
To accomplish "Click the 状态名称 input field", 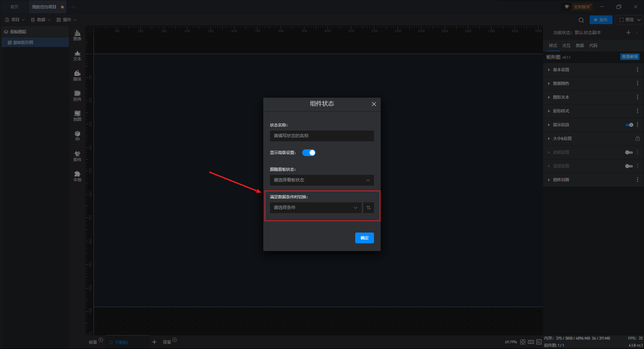I will tap(322, 136).
